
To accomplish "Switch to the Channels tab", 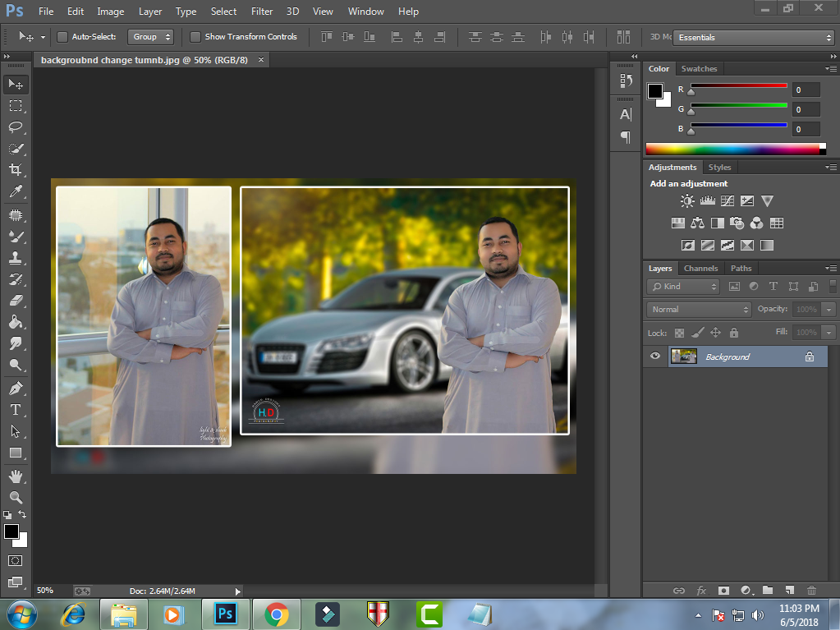I will [x=700, y=269].
